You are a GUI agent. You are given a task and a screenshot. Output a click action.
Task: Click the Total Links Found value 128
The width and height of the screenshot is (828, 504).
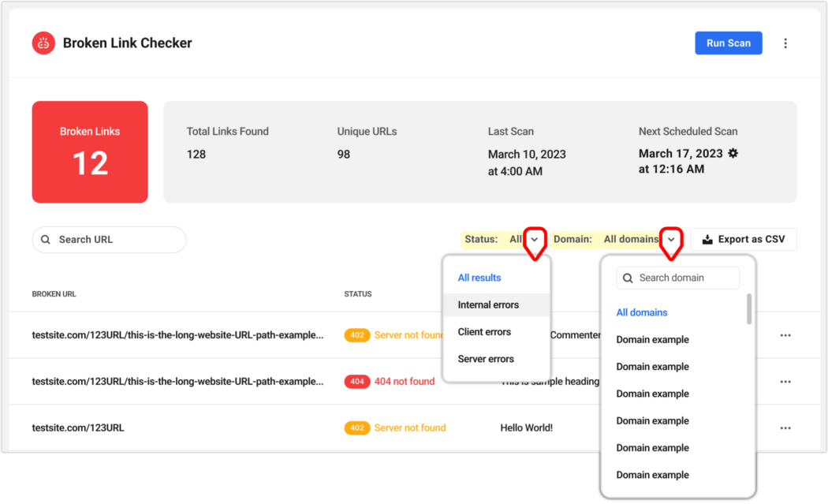196,155
